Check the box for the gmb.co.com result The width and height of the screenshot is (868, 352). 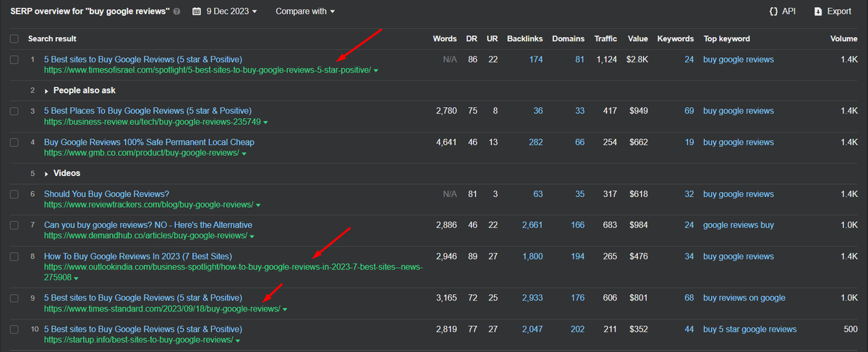[14, 142]
